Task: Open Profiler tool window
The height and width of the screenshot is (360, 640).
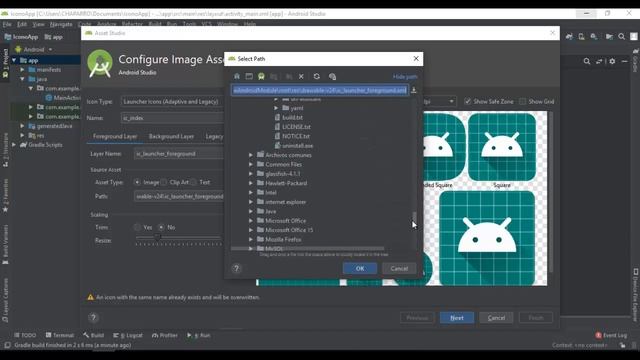Action: pyautogui.click(x=164, y=335)
